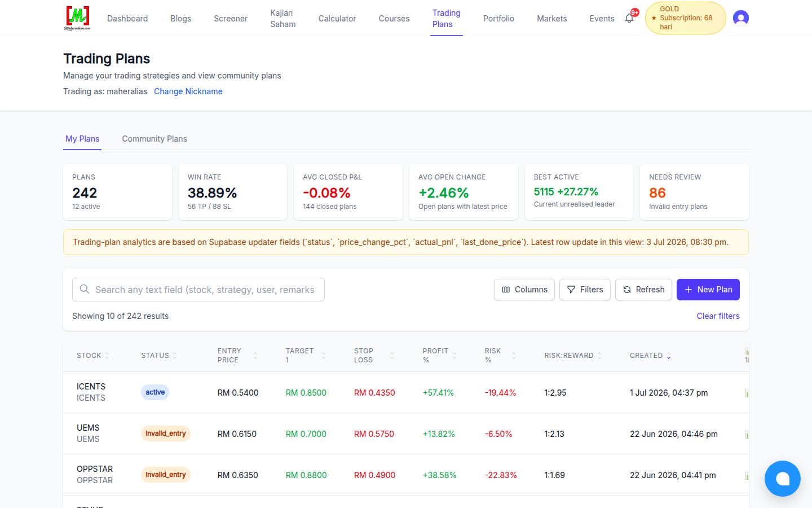This screenshot has height=508, width=812.
Task: Click stop loss RM 0.4350
Action: click(x=374, y=393)
